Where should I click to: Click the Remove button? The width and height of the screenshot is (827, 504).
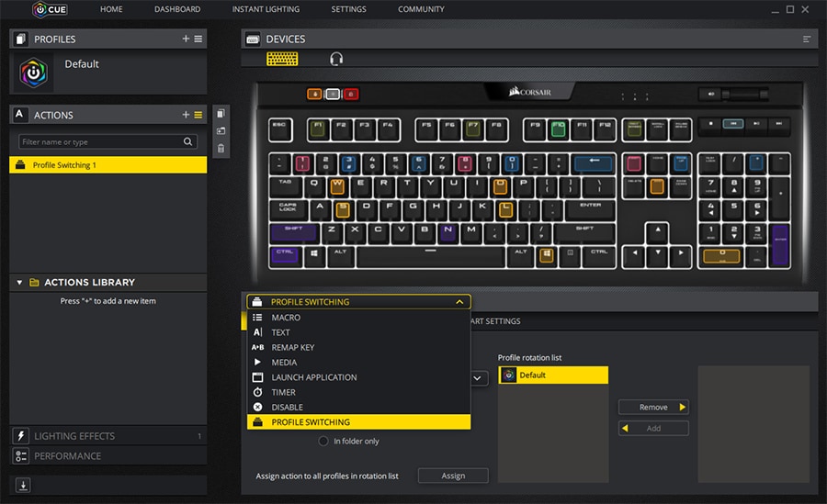(x=653, y=408)
